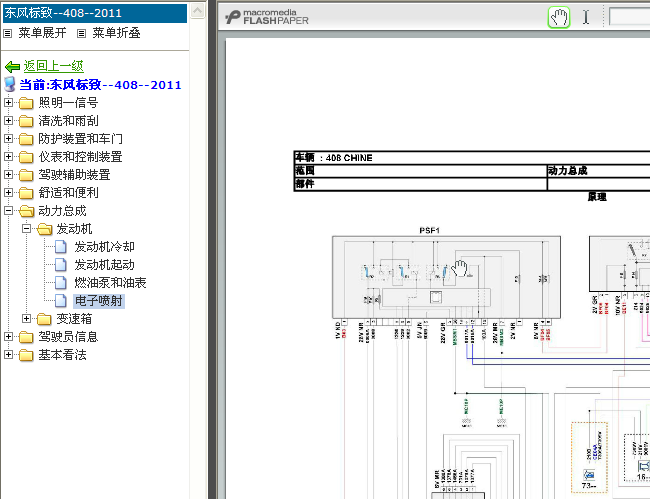This screenshot has width=650, height=499.
Task: Click the 电子喷射 document icon
Action: (61, 300)
